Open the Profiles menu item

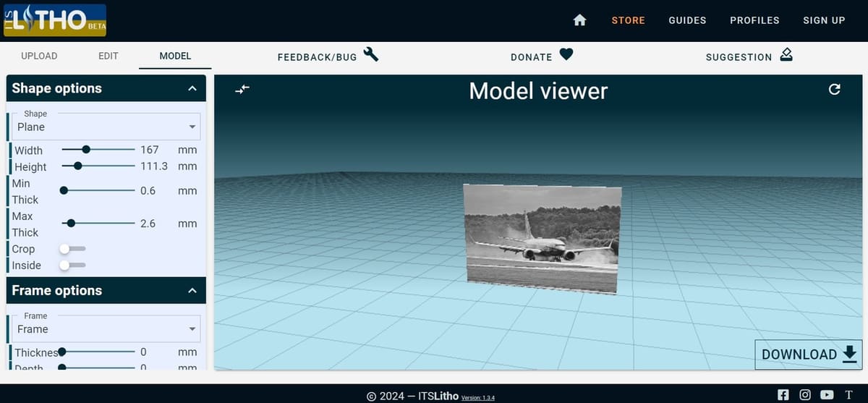[754, 20]
